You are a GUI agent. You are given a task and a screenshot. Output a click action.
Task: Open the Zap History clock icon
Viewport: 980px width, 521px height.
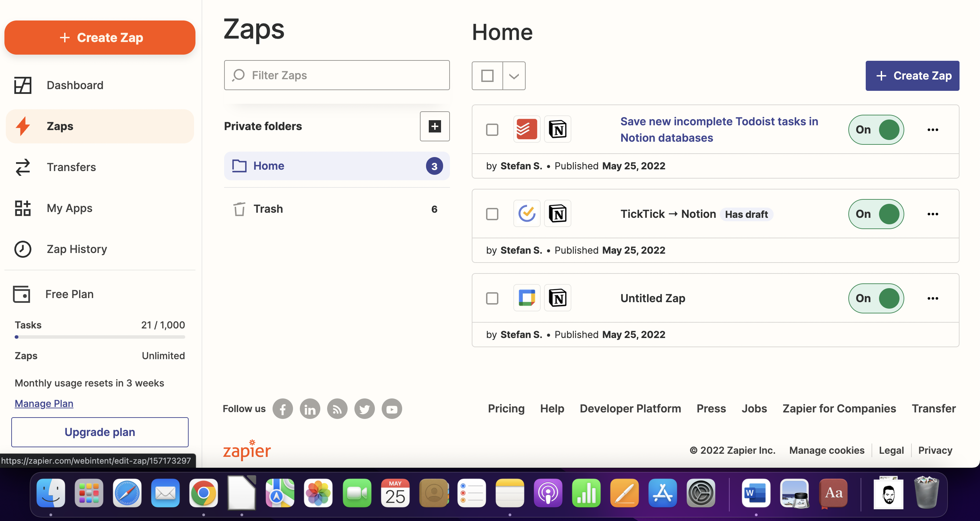pos(23,249)
